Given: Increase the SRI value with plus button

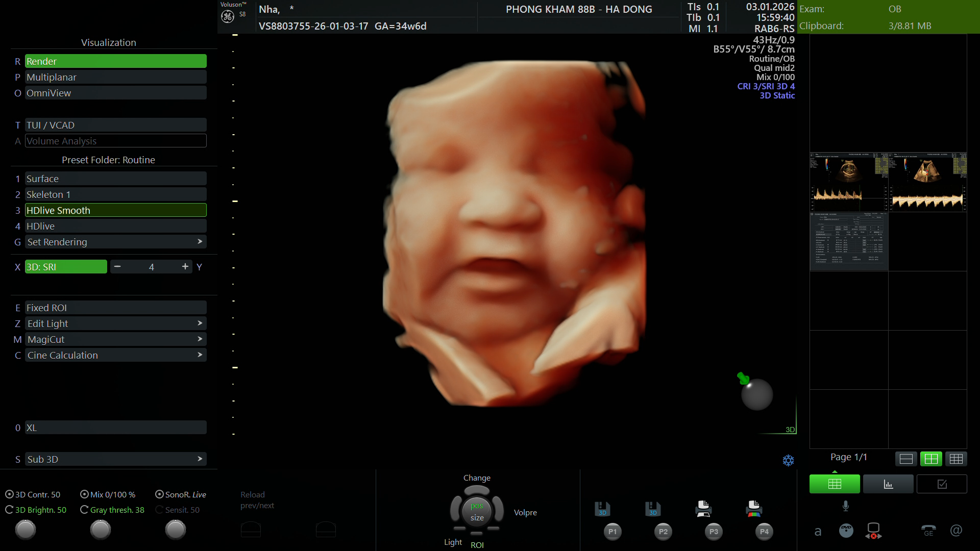Looking at the screenshot, I should pyautogui.click(x=185, y=267).
